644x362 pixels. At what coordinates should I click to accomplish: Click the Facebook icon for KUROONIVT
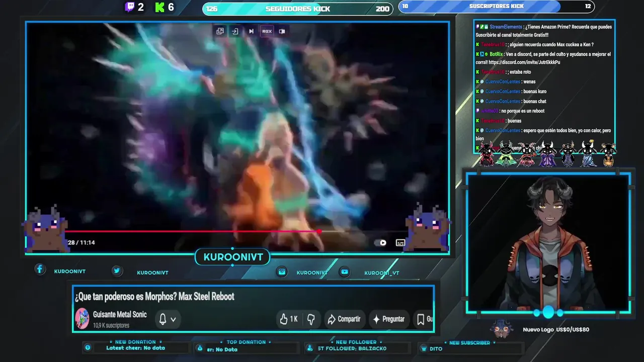[40, 269]
